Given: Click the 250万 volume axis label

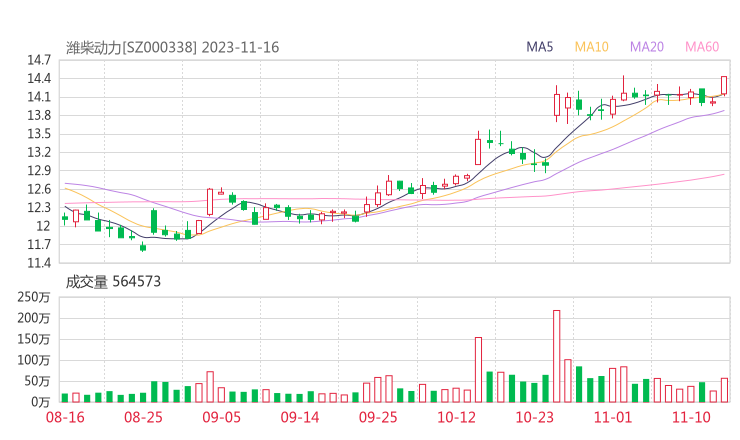Looking at the screenshot, I should [34, 297].
